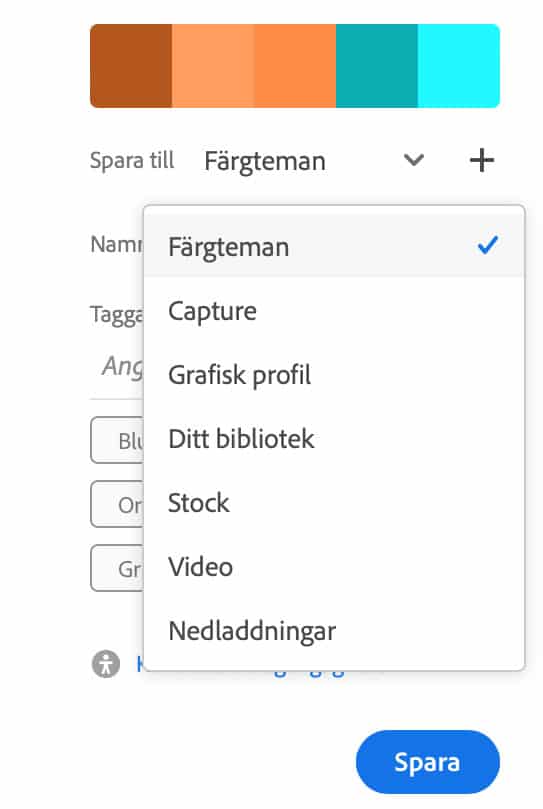This screenshot has width=543, height=809.
Task: Select Grafisk profil in the list
Action: (334, 375)
